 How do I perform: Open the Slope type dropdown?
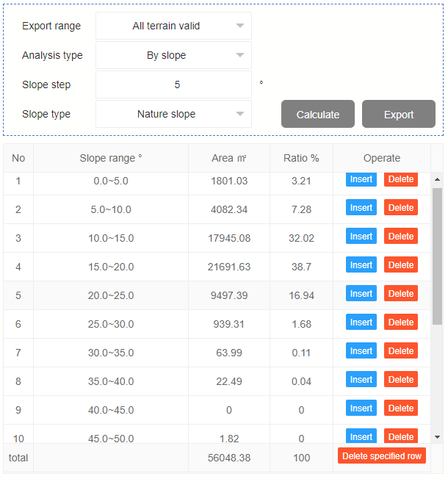pyautogui.click(x=173, y=114)
